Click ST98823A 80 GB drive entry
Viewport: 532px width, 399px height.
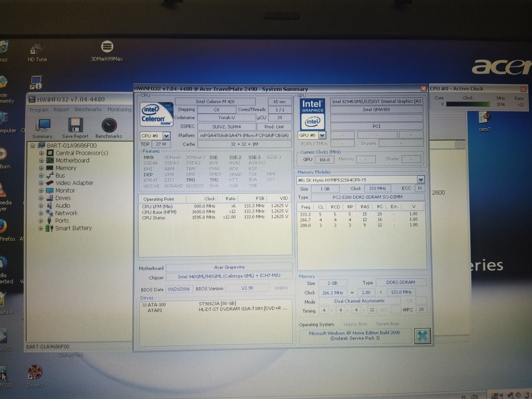[217, 304]
